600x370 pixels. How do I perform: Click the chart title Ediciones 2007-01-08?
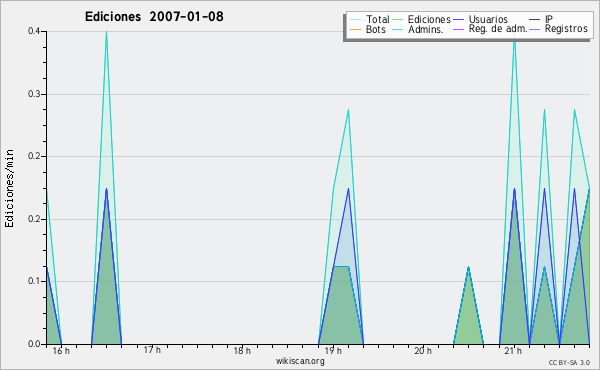[x=154, y=17]
